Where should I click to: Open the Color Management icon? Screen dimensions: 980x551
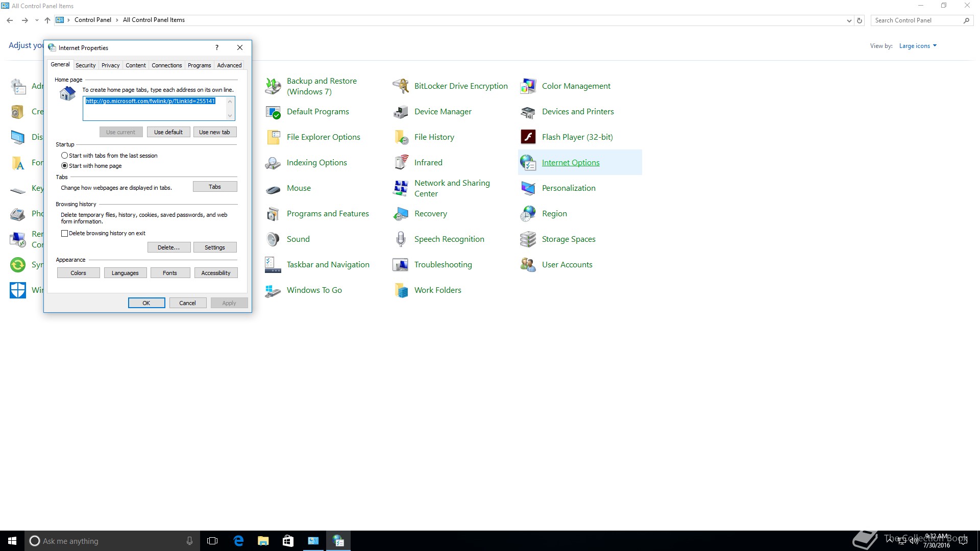(528, 86)
